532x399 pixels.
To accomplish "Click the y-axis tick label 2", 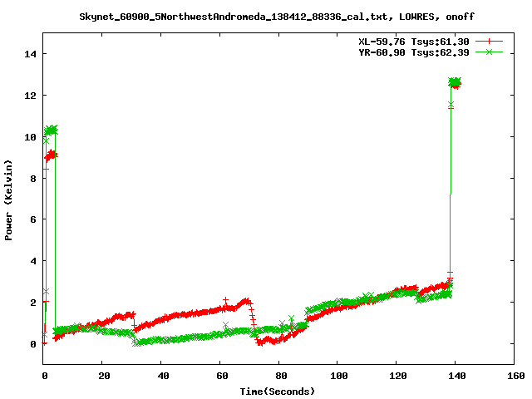I will tap(33, 303).
